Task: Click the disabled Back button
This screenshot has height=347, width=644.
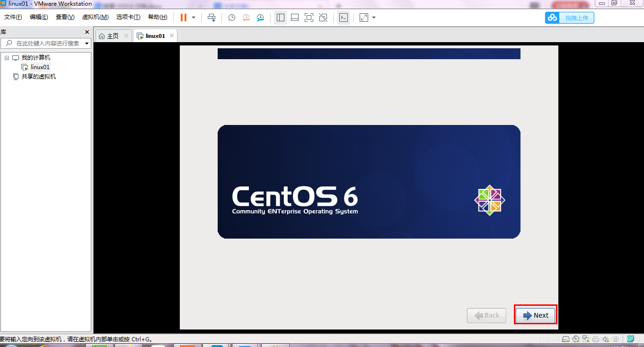Action: pyautogui.click(x=486, y=315)
